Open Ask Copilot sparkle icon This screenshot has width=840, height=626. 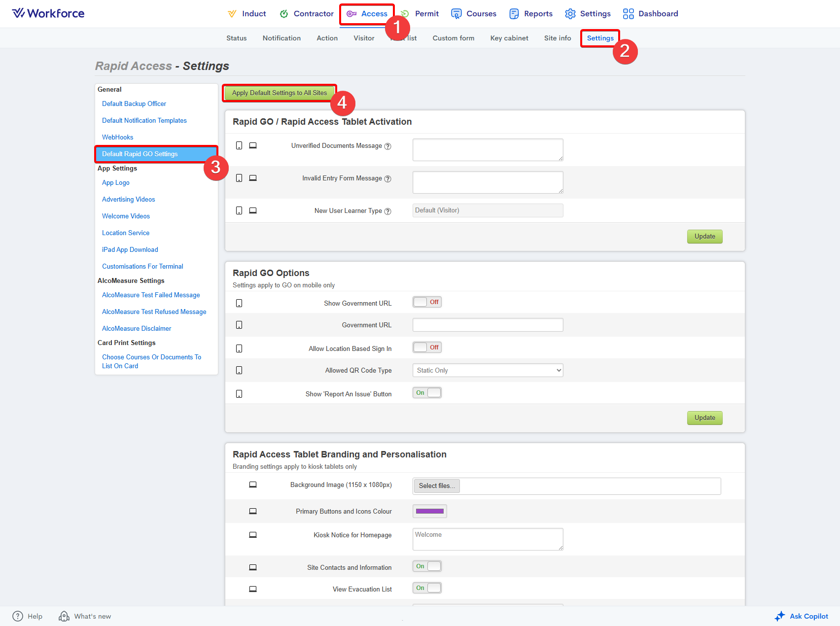pos(779,616)
